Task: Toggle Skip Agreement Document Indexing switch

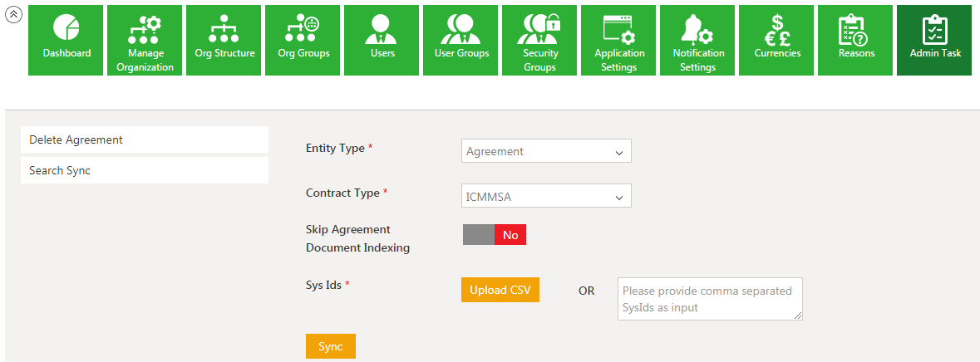Action: (495, 235)
